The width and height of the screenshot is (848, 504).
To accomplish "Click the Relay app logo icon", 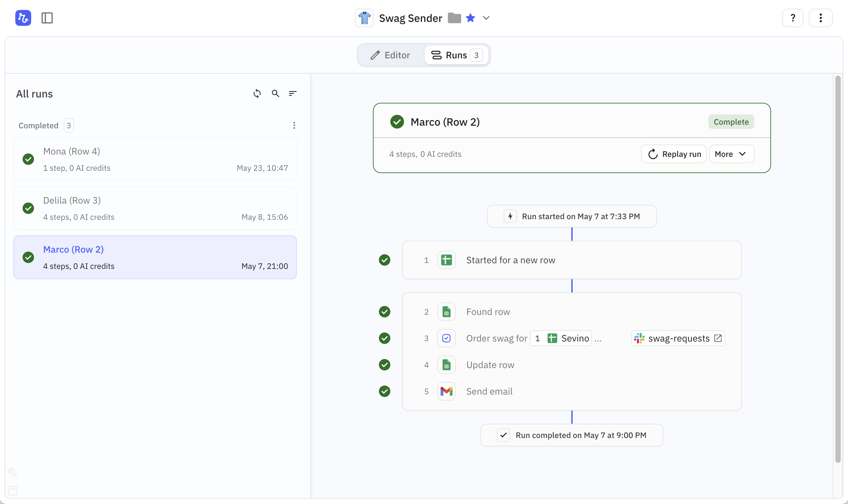I will click(23, 18).
